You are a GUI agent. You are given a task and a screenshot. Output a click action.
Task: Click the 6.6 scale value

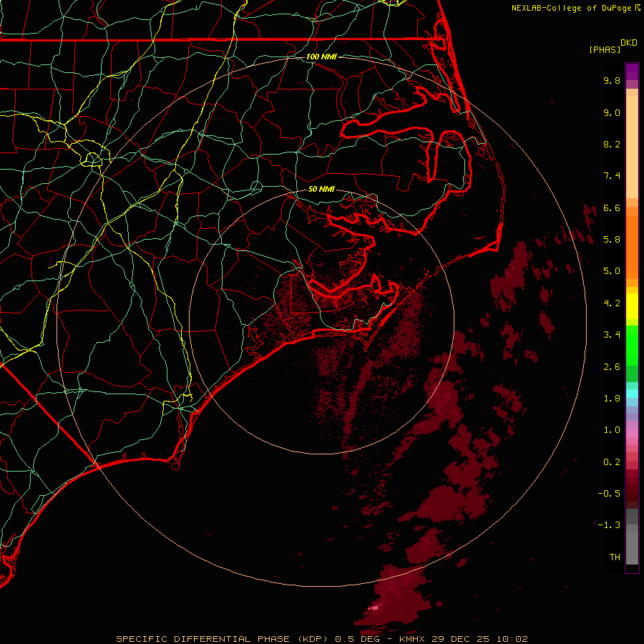pyautogui.click(x=612, y=208)
